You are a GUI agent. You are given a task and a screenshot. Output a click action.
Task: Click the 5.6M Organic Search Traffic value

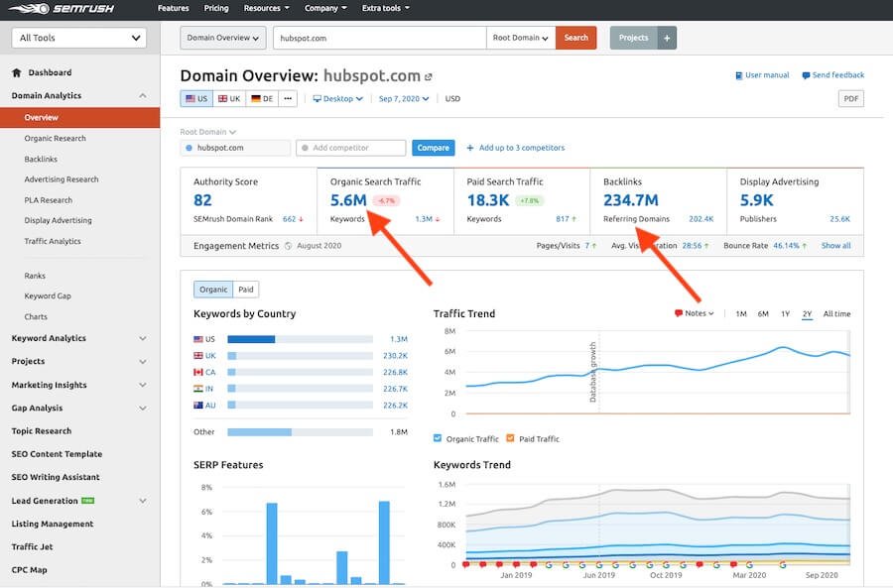(x=348, y=200)
